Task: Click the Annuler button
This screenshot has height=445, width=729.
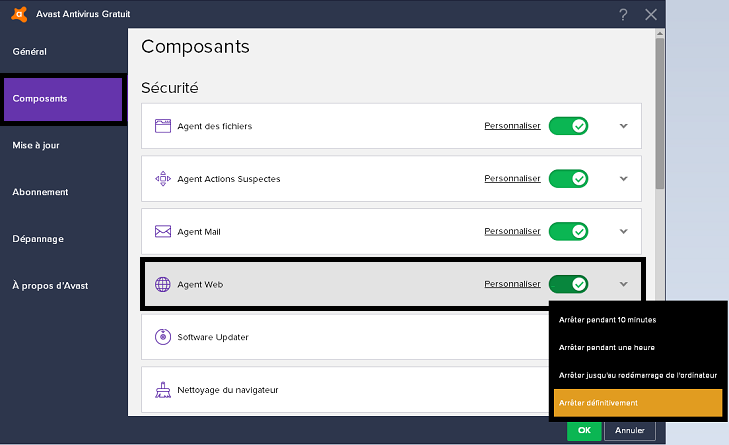Action: (630, 431)
